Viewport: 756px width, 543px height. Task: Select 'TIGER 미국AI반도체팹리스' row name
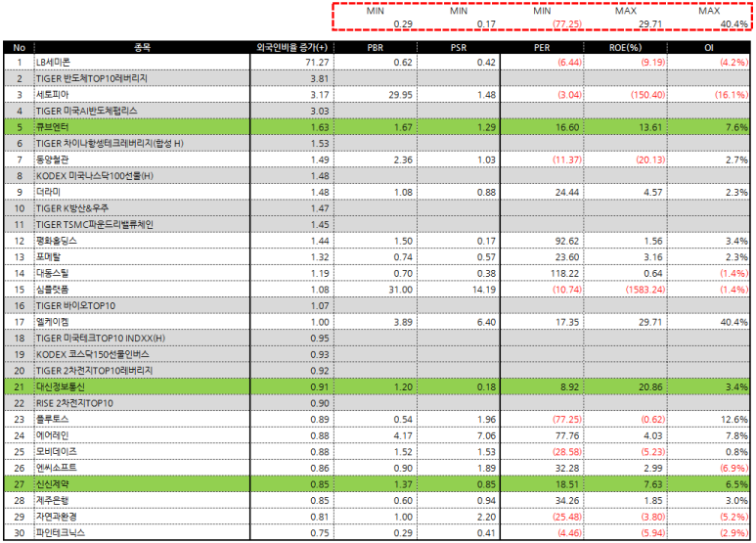pos(87,111)
